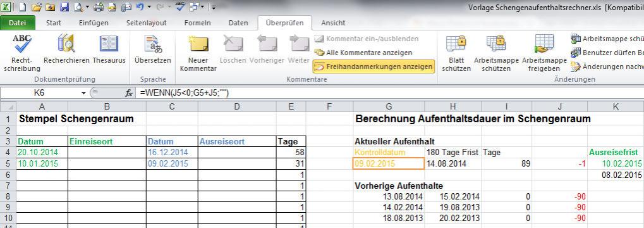Image resolution: width=644 pixels, height=228 pixels.
Task: Switch to the Einfügen tab
Action: pos(94,23)
